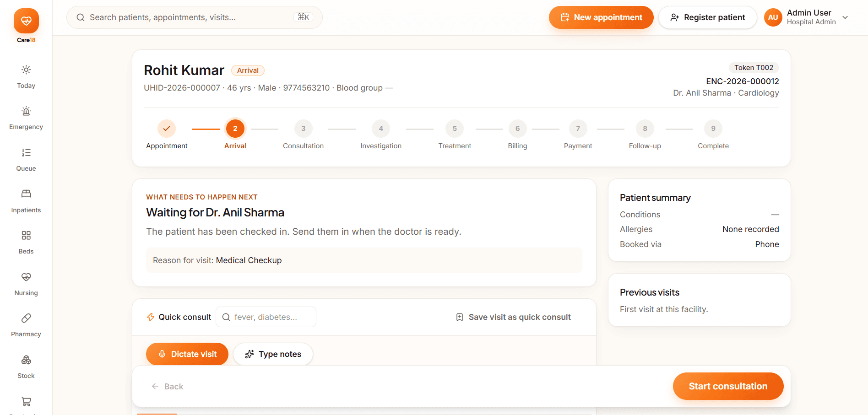Open the Stock section
The image size is (868, 415).
pyautogui.click(x=26, y=367)
